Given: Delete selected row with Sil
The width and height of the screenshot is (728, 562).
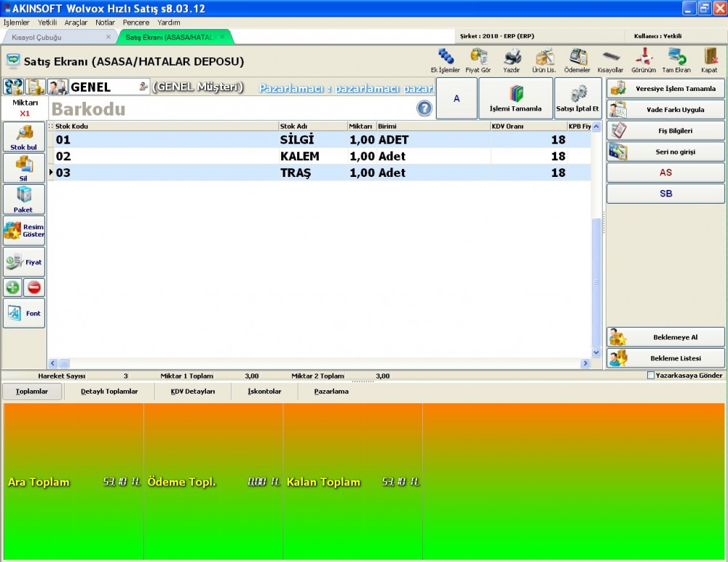Looking at the screenshot, I should 24,168.
